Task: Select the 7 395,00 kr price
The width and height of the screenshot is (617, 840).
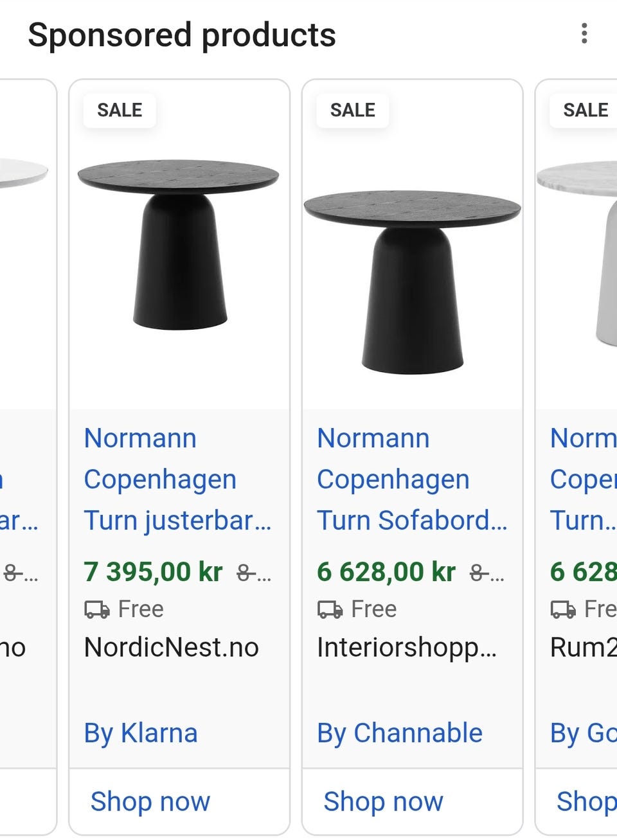Action: click(x=153, y=571)
